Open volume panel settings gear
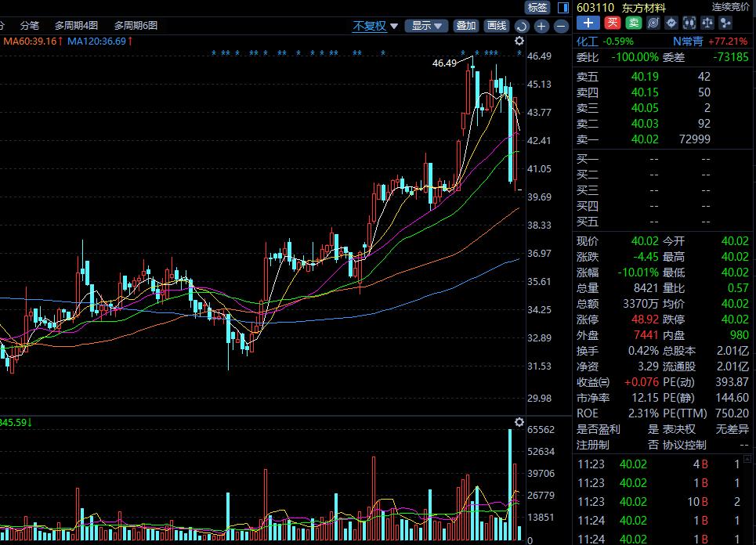 click(x=519, y=422)
